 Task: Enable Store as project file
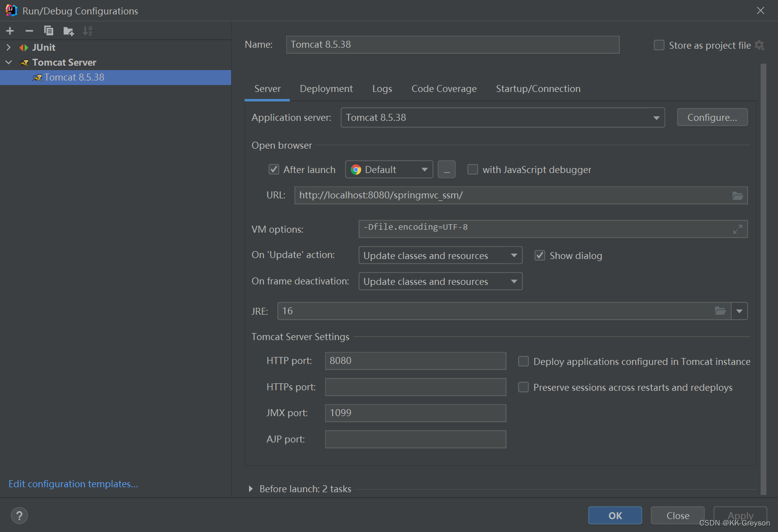click(x=659, y=45)
